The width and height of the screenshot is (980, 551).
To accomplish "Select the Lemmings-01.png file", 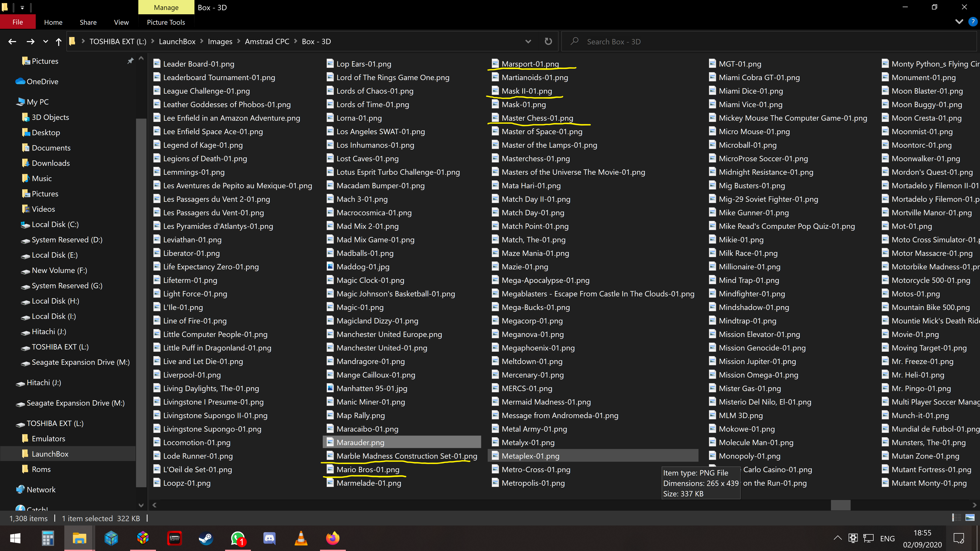I will (x=189, y=172).
